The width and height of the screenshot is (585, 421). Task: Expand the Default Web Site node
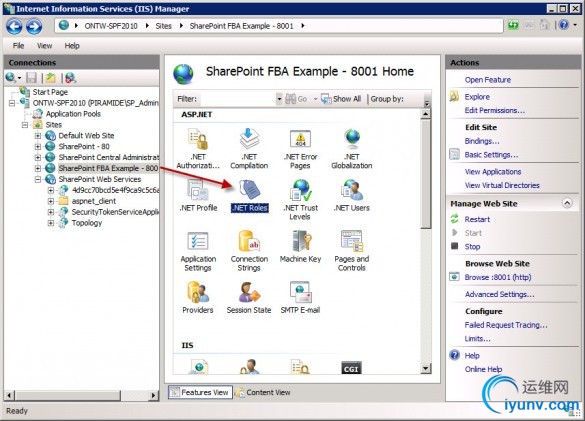coord(38,136)
